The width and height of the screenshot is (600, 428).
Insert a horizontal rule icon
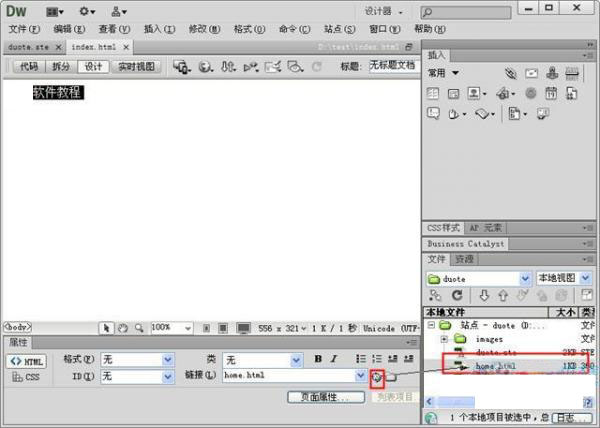[x=572, y=73]
